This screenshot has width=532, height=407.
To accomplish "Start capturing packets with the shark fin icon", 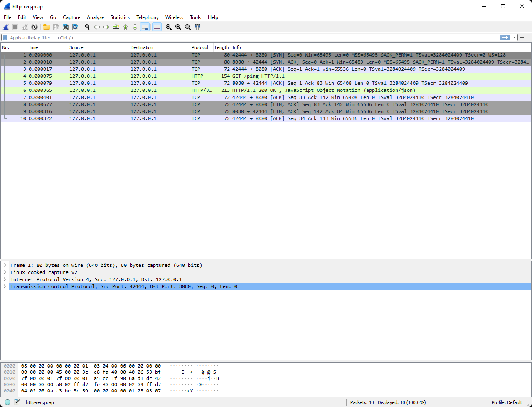I will pos(6,27).
